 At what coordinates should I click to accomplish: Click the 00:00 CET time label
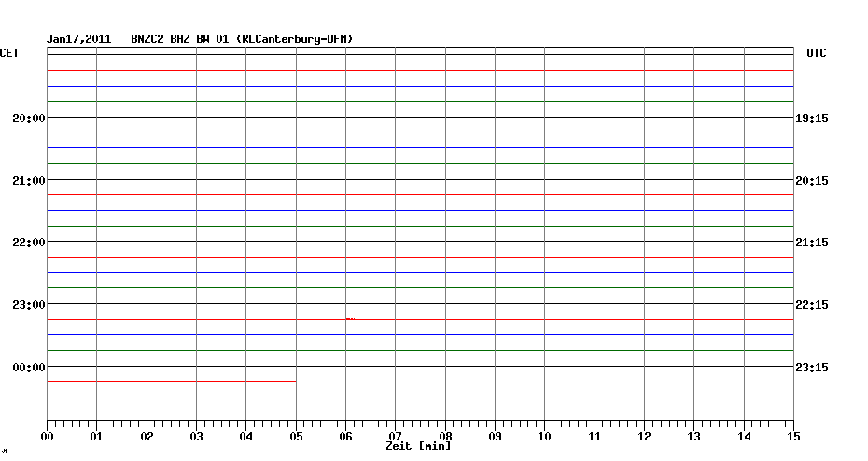[28, 368]
